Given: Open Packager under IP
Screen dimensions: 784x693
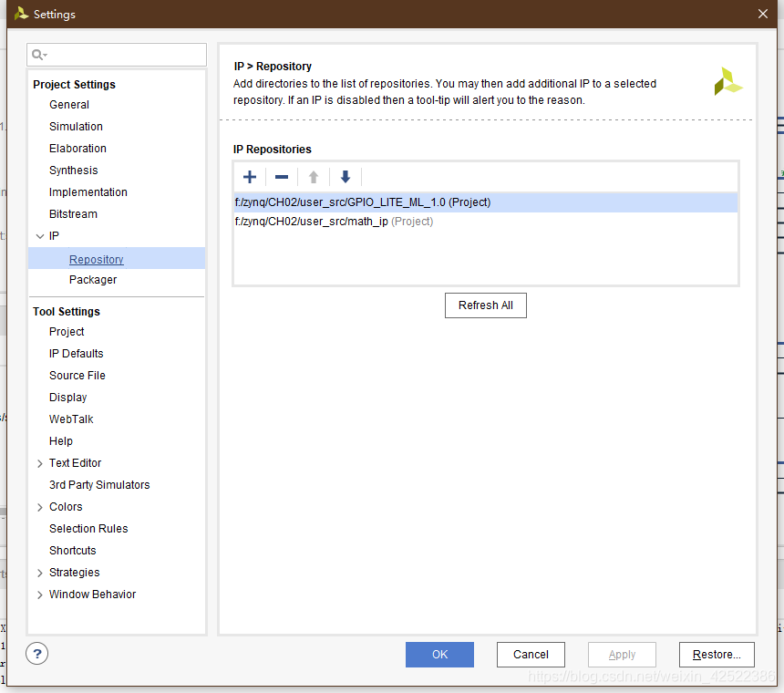Looking at the screenshot, I should pyautogui.click(x=93, y=280).
